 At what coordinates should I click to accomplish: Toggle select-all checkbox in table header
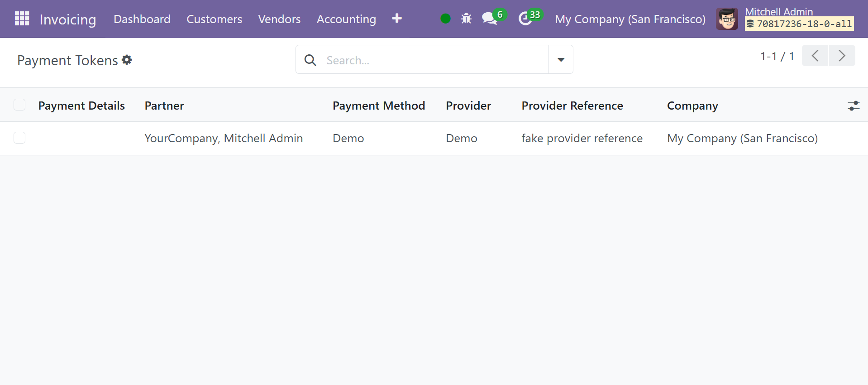tap(19, 105)
